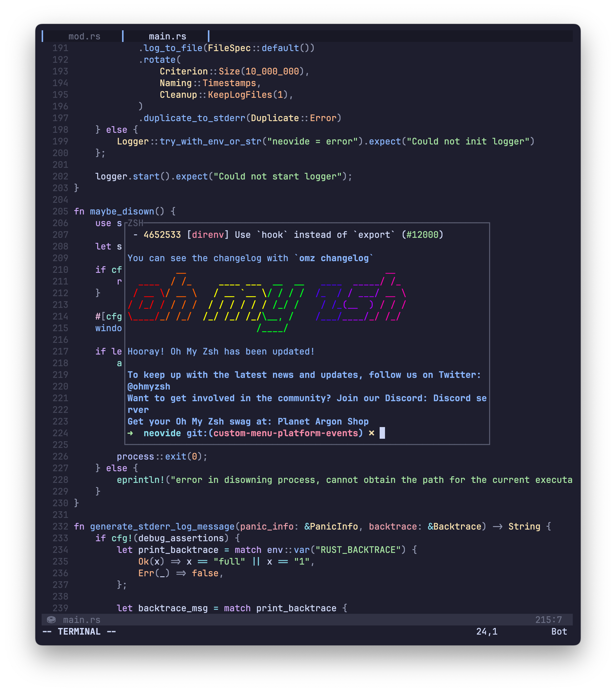The width and height of the screenshot is (616, 692).
Task: Click line number 232 in the gutter
Action: 60,526
